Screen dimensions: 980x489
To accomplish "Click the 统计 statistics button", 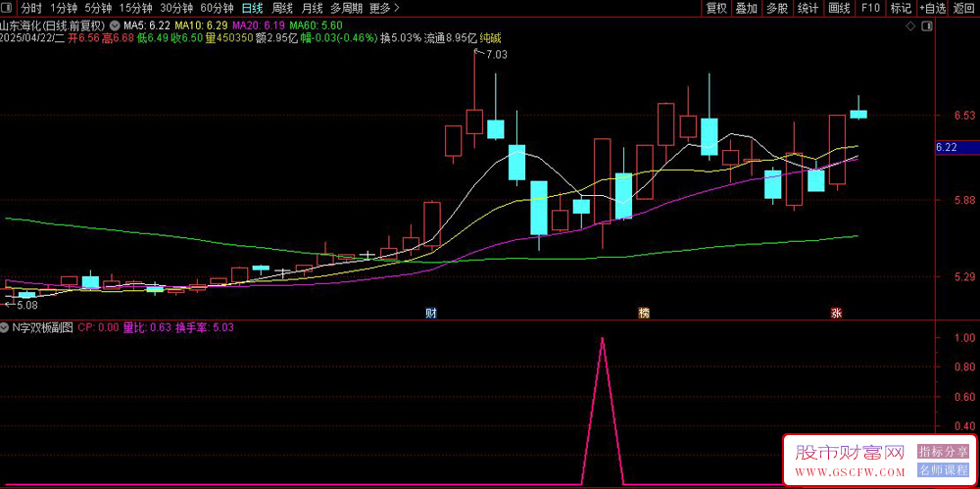I will pos(808,8).
